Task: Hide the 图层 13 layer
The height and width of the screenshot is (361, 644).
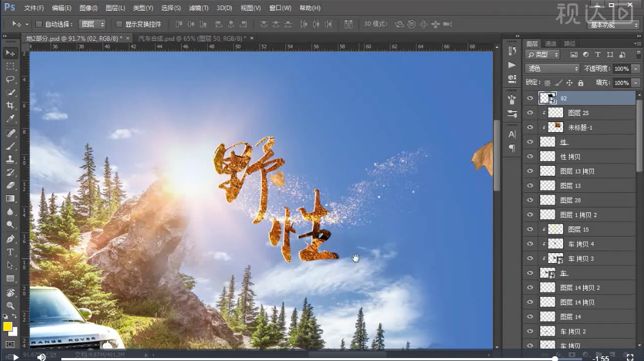Action: coord(530,186)
